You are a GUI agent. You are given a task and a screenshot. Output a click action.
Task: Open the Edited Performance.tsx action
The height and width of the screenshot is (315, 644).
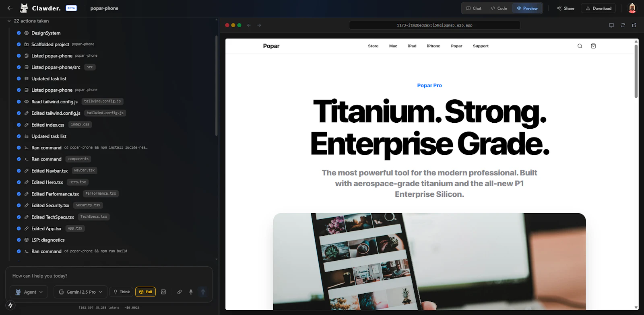point(67,194)
